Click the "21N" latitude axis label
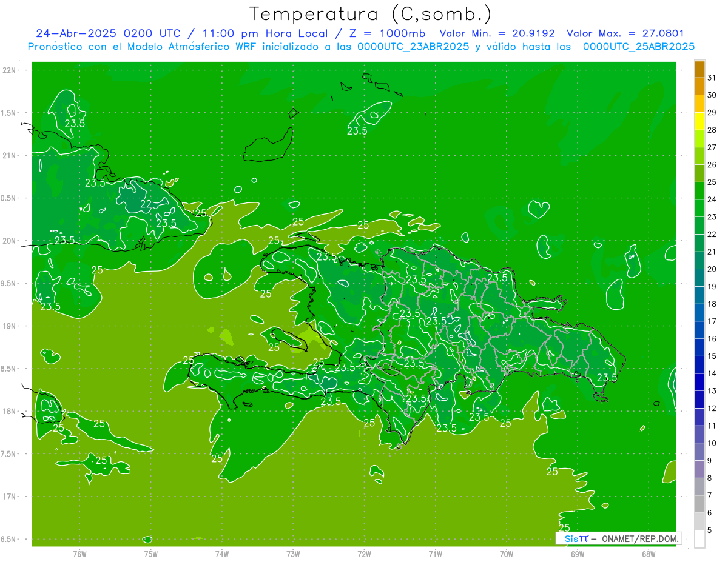728x562 pixels. tap(10, 155)
